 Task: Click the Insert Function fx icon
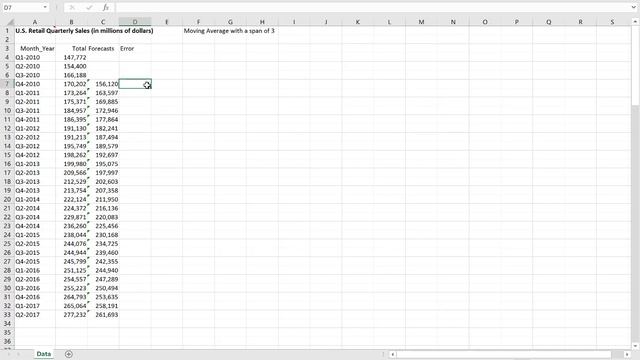pos(105,7)
